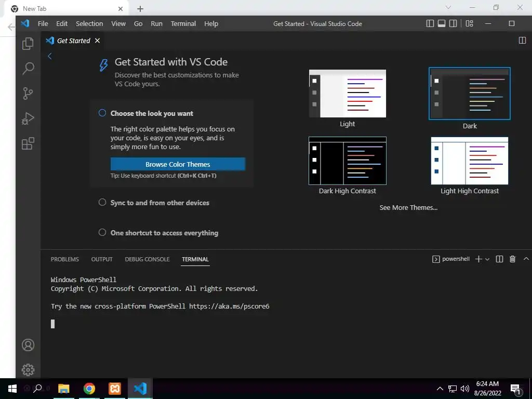The image size is (532, 399).
Task: Show hidden system tray icons
Action: tap(440, 389)
